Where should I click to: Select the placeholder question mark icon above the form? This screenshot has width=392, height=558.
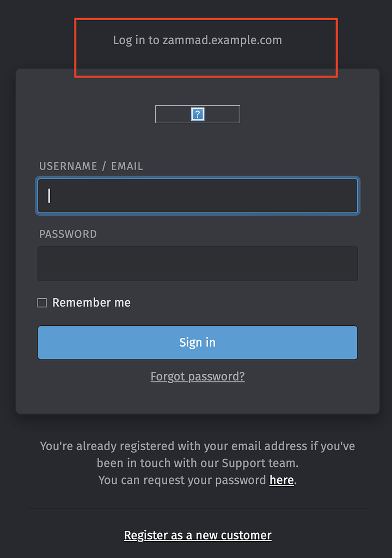pyautogui.click(x=197, y=114)
